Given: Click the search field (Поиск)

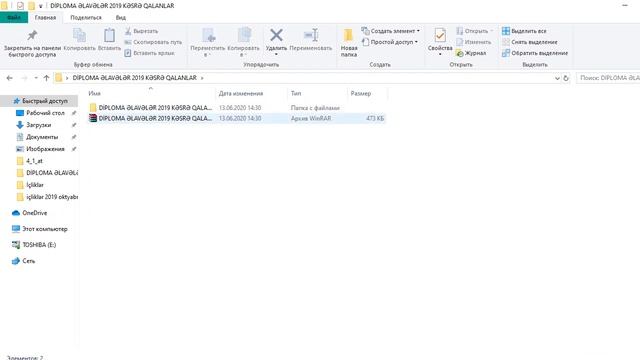Looking at the screenshot, I should pos(608,78).
